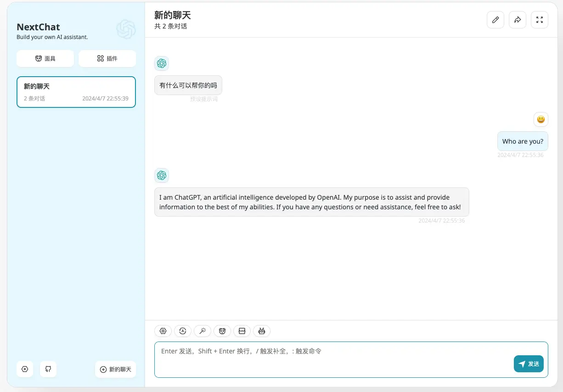Open the masks icon above the message box

[222, 331]
